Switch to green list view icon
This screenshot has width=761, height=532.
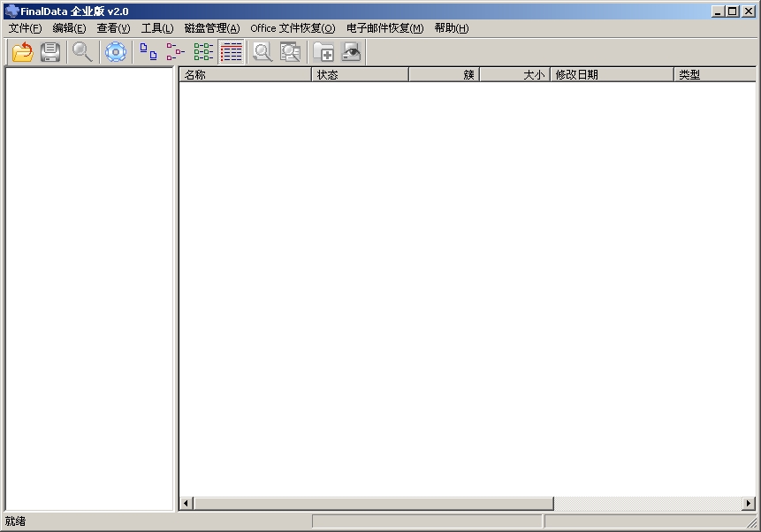tap(204, 52)
